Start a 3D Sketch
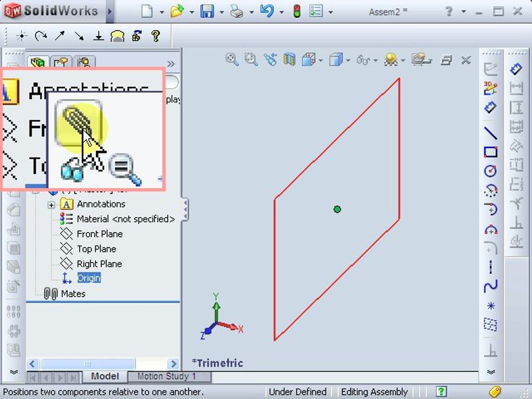Screen dimensions: 532x399 coord(490,88)
